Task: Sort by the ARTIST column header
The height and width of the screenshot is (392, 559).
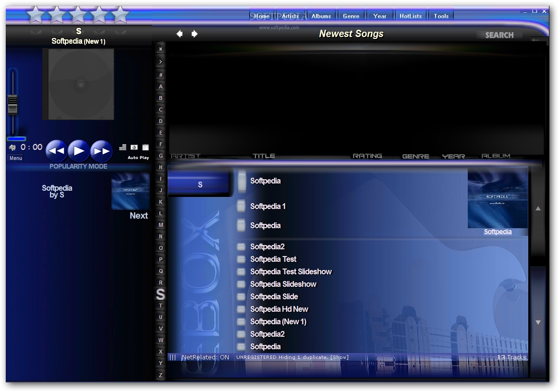Action: (186, 156)
